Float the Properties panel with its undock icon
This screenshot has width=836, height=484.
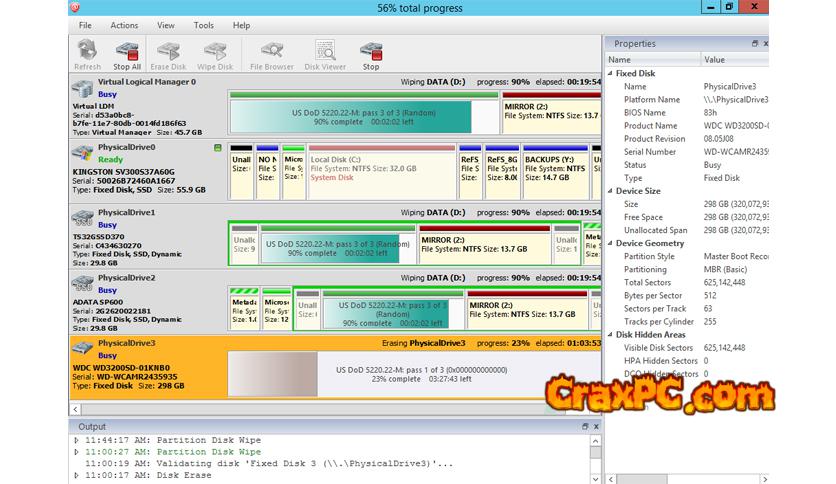pyautogui.click(x=755, y=44)
